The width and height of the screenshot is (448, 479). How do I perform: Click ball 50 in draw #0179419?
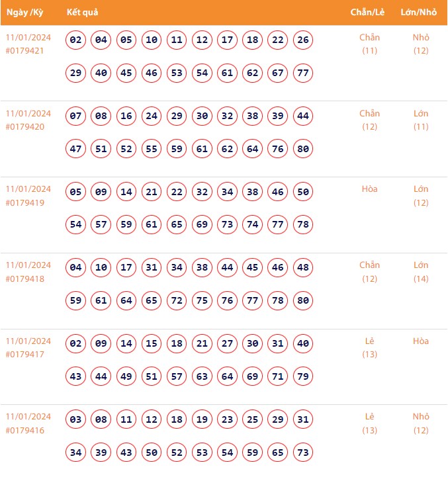point(303,193)
